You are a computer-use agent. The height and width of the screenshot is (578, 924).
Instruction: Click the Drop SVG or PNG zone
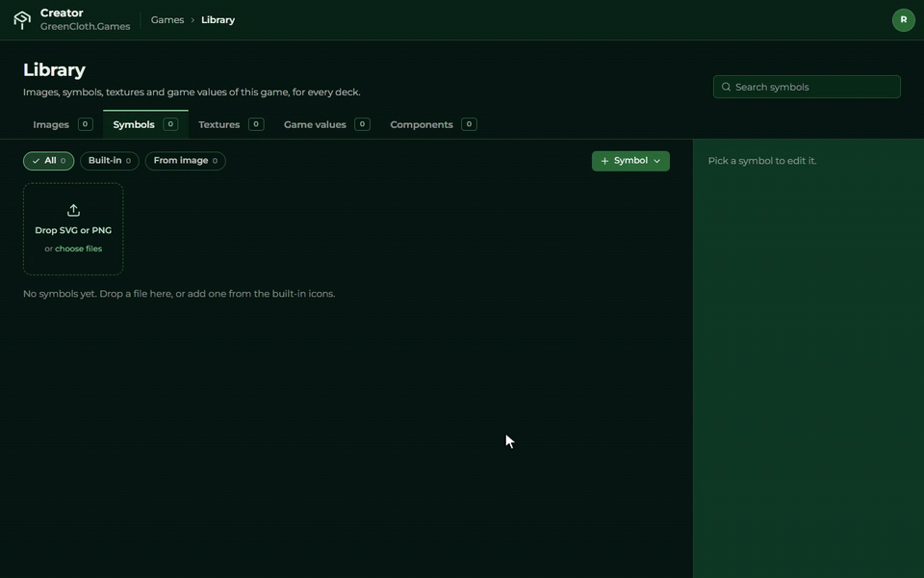pyautogui.click(x=73, y=229)
